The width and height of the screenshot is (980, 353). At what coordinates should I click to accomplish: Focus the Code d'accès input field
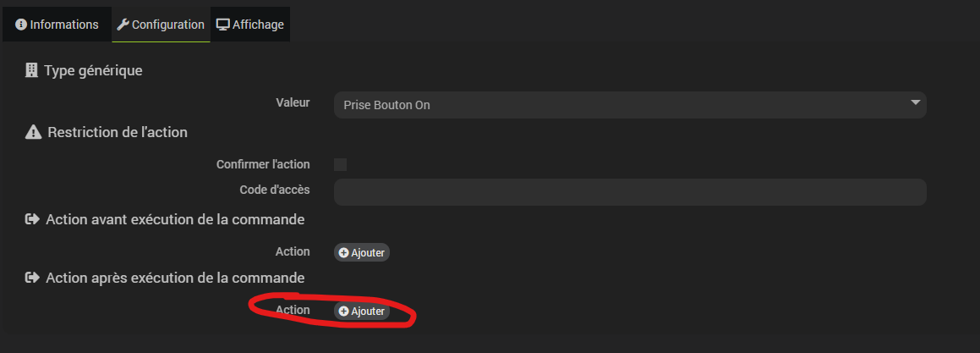click(x=630, y=192)
